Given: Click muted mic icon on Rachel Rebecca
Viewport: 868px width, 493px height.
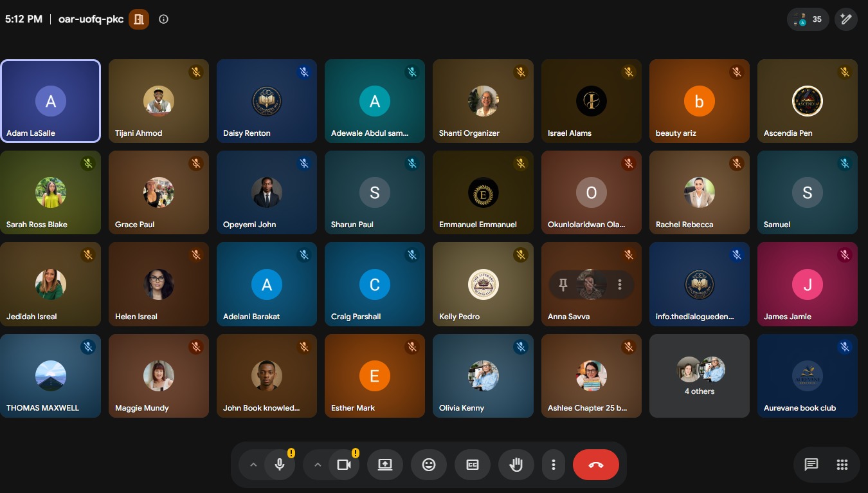Looking at the screenshot, I should 737,163.
